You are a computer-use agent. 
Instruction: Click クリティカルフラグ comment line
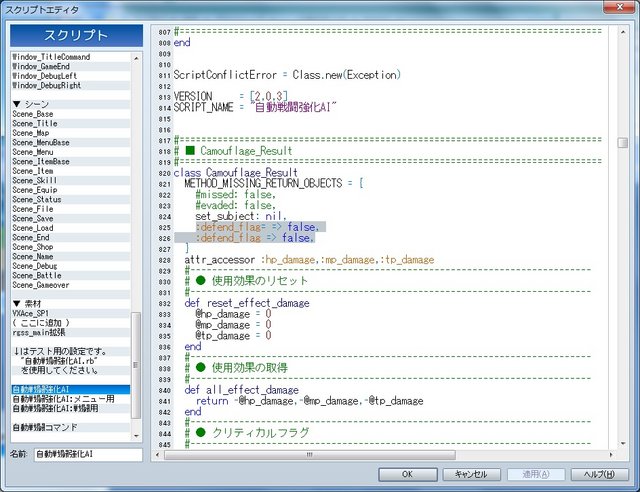coord(247,433)
